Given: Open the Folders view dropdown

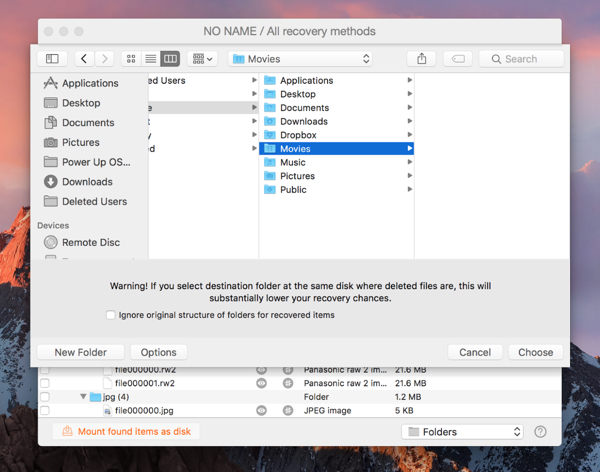Looking at the screenshot, I should coord(462,432).
